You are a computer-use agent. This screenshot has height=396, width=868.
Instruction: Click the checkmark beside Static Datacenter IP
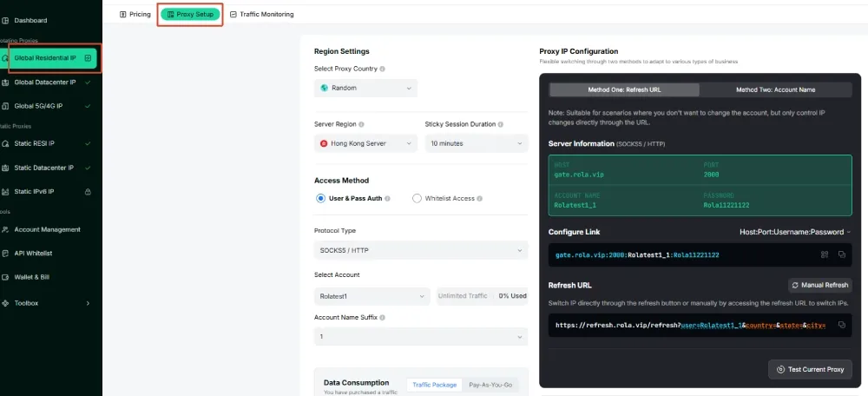88,168
